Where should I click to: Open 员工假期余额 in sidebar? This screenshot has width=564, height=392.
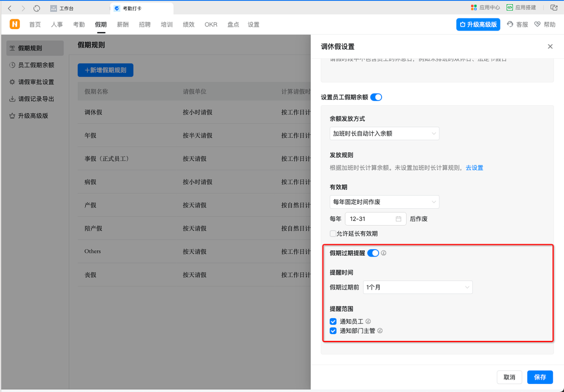pyautogui.click(x=36, y=65)
